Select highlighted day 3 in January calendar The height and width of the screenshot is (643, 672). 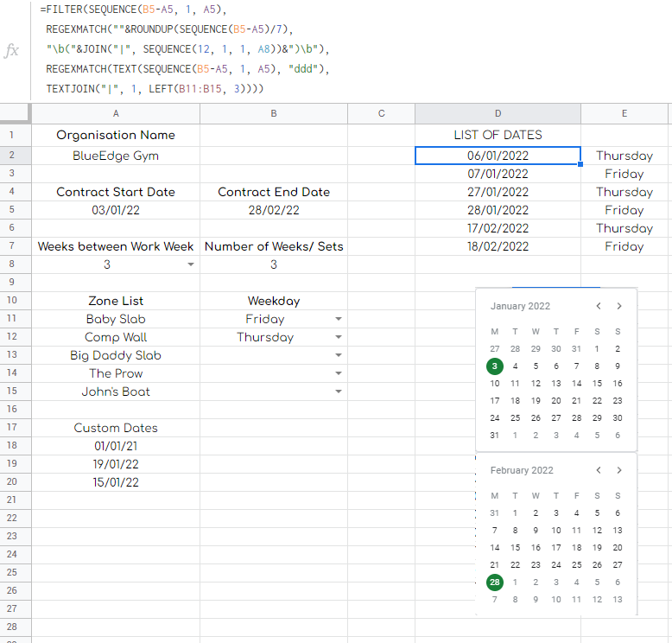coord(495,366)
